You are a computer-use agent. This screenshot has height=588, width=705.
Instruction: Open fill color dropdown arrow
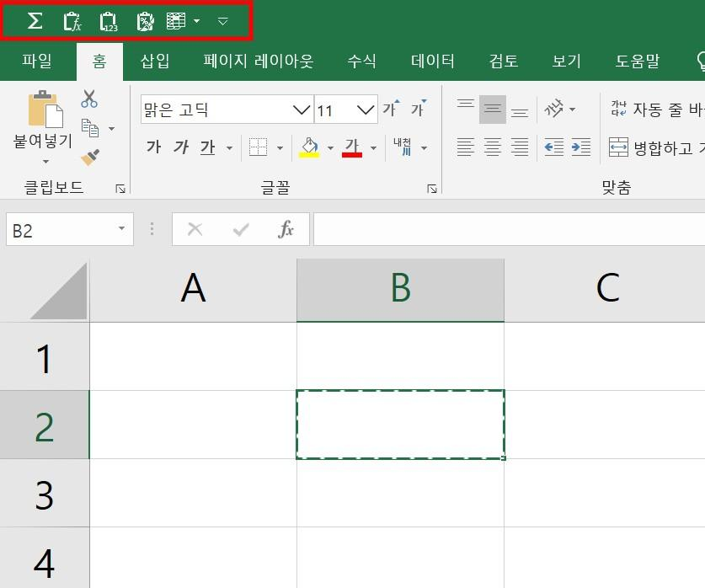pos(330,148)
